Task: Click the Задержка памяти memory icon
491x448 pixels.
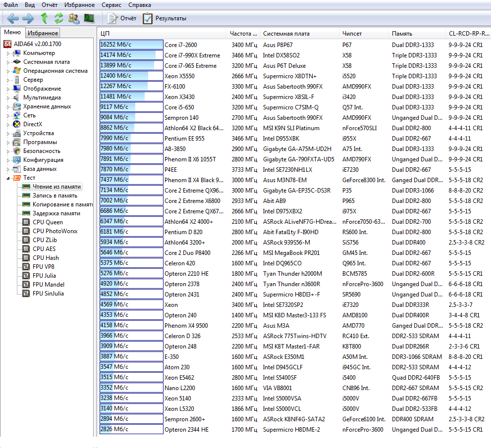Action: (x=26, y=213)
